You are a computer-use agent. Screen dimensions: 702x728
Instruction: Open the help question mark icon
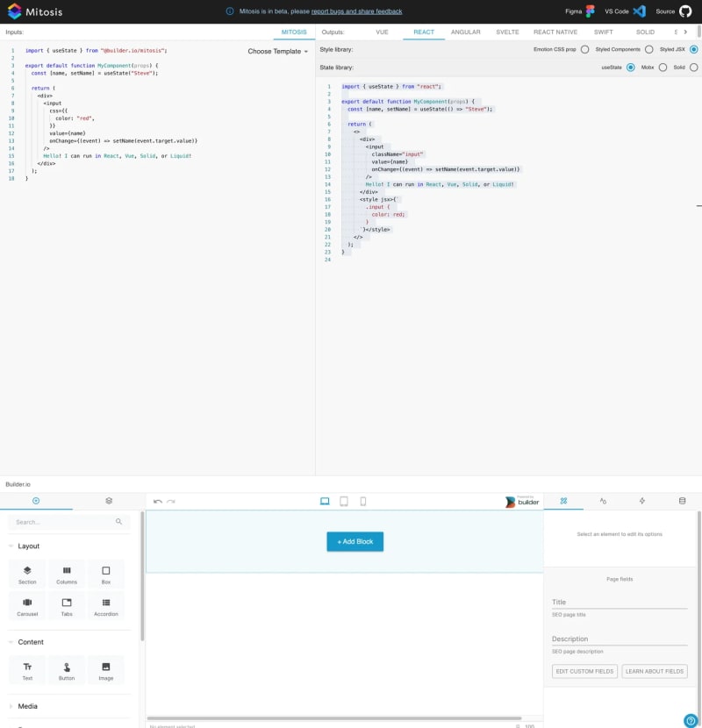[x=691, y=721]
